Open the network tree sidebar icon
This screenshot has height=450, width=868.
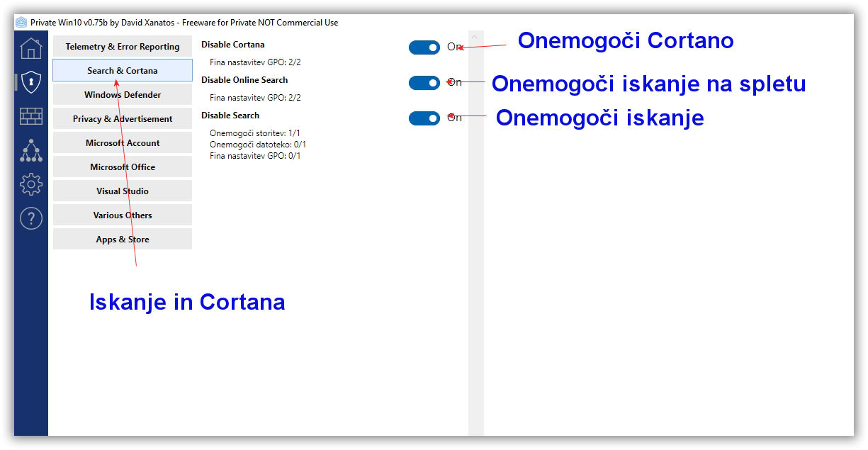coord(31,150)
